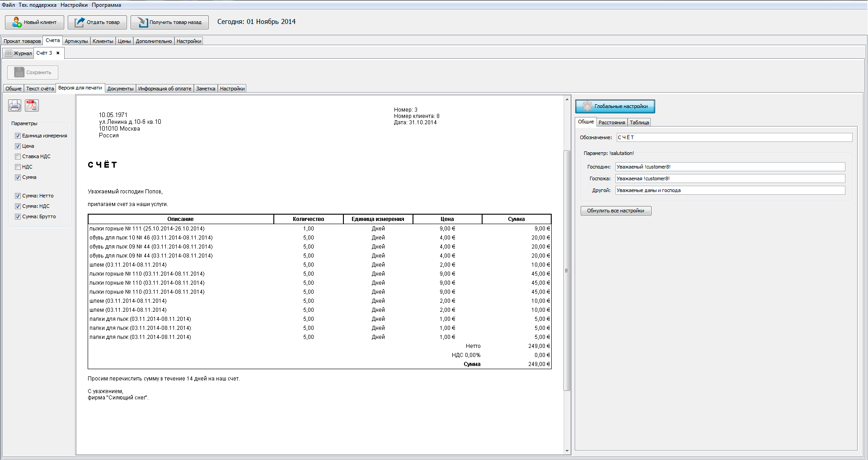
Task: Click the Другой salutation field
Action: [730, 190]
